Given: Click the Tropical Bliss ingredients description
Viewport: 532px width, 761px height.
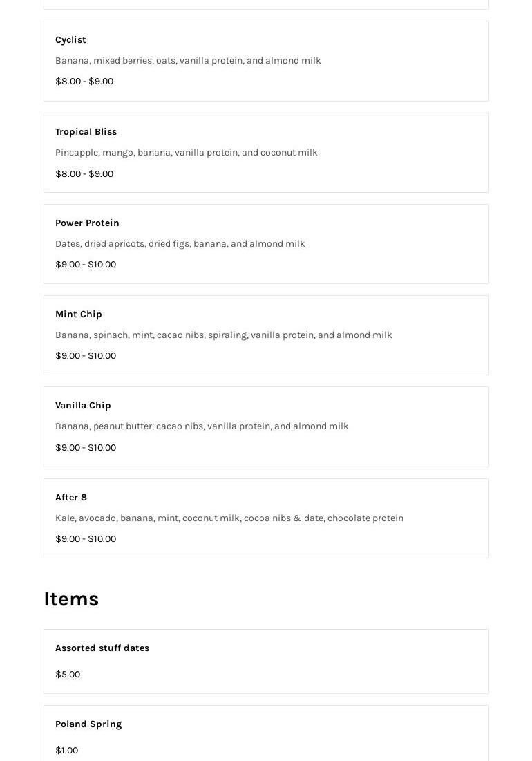Looking at the screenshot, I should [186, 153].
